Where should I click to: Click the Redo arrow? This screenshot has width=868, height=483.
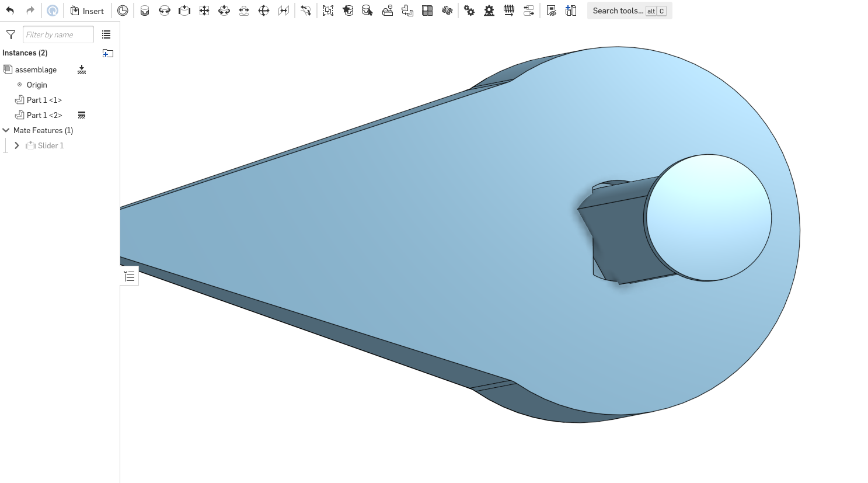pos(30,11)
